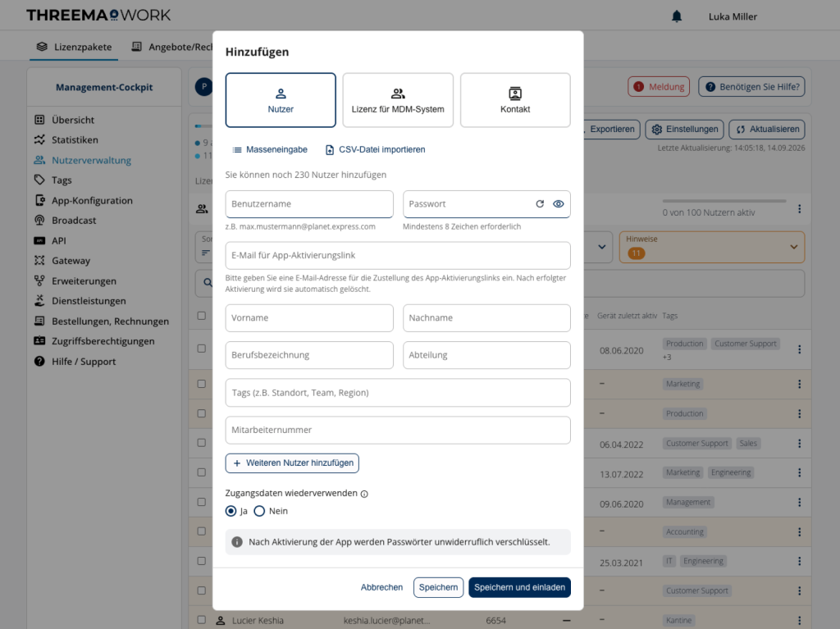Viewport: 840px width, 629px height.
Task: Click the E-Mail für App-Aktivierungslink field
Action: point(398,256)
